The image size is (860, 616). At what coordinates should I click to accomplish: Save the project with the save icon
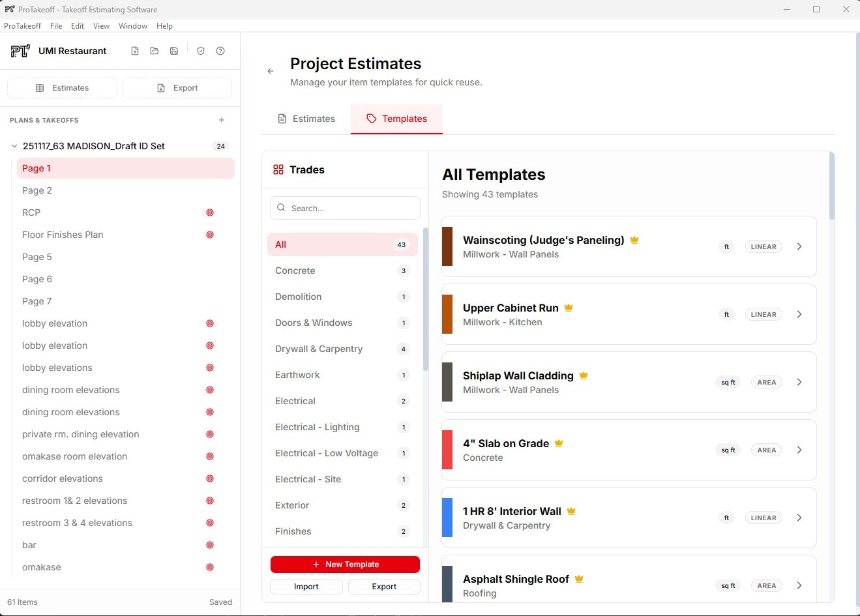(174, 50)
